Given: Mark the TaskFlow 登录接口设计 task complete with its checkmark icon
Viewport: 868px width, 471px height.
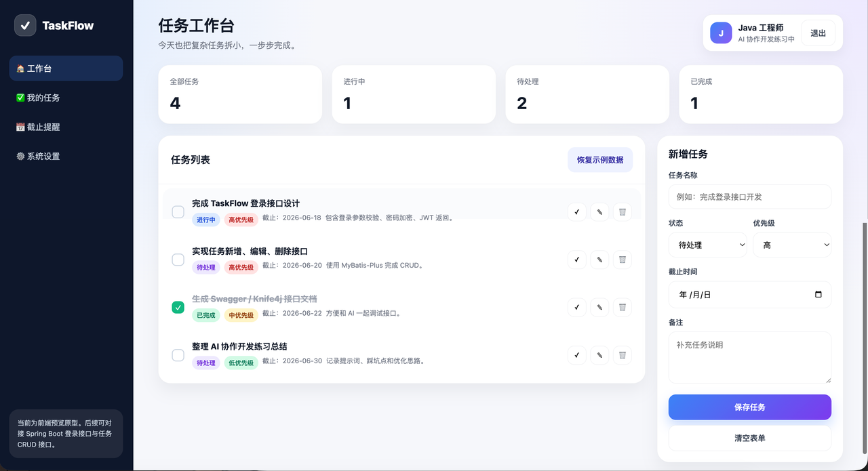Looking at the screenshot, I should [577, 212].
